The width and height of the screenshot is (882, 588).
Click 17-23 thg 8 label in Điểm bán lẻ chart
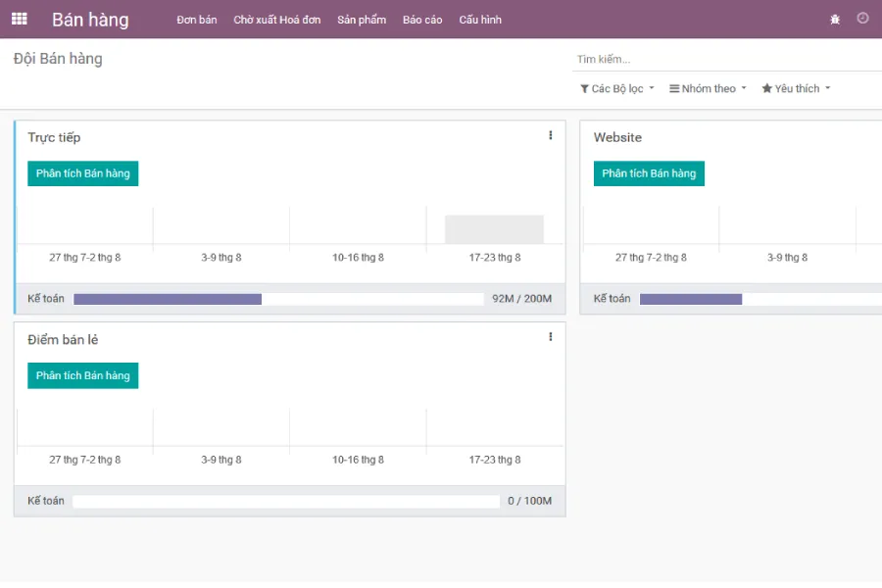pos(495,460)
